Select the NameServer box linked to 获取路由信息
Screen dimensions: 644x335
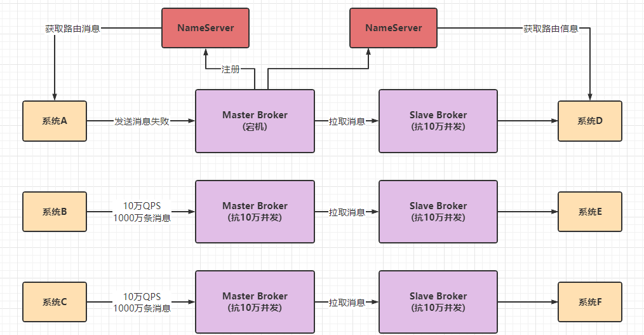394,28
